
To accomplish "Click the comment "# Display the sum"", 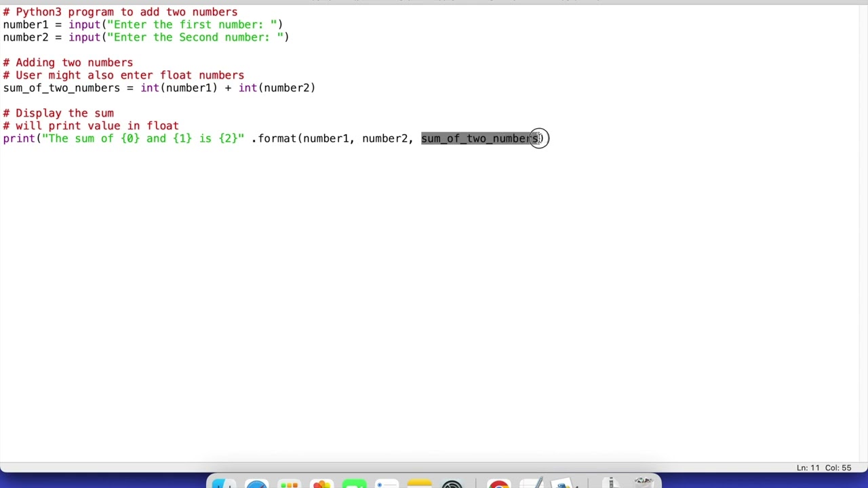I will pos(58,113).
